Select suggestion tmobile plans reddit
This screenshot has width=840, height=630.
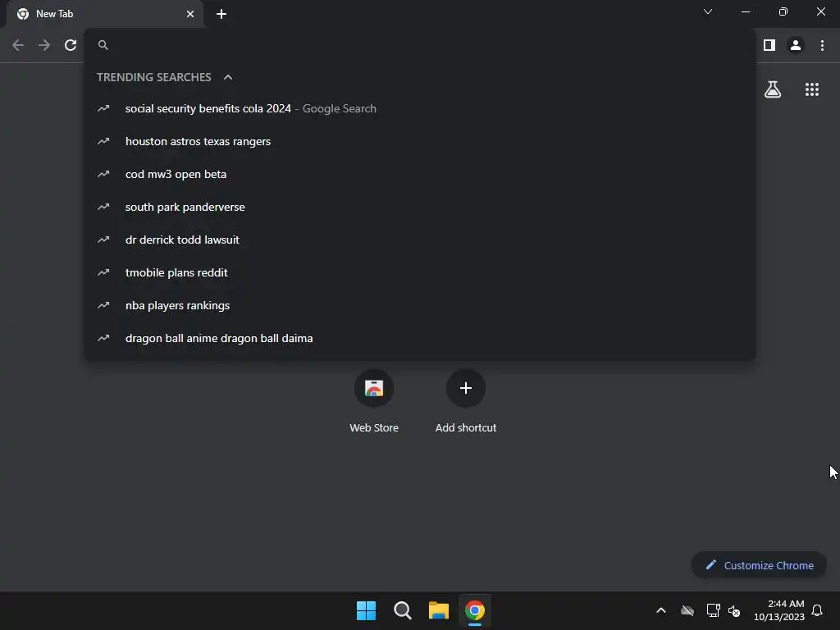click(420, 272)
